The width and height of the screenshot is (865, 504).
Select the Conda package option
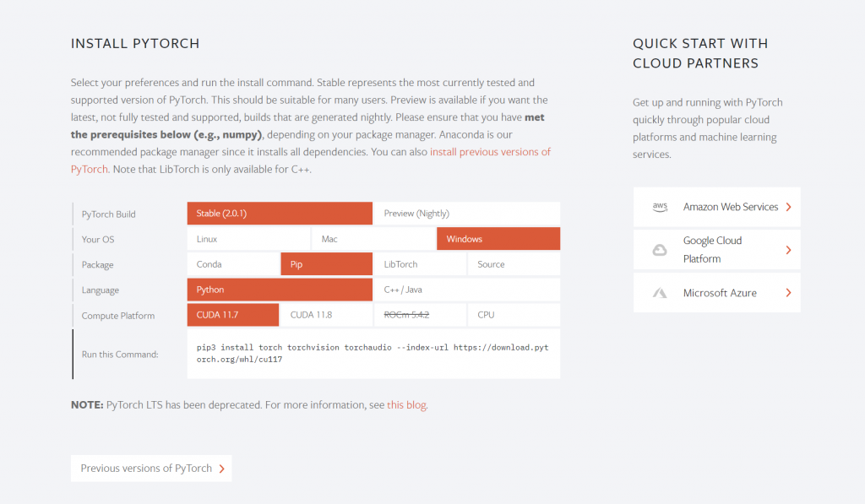click(x=233, y=264)
